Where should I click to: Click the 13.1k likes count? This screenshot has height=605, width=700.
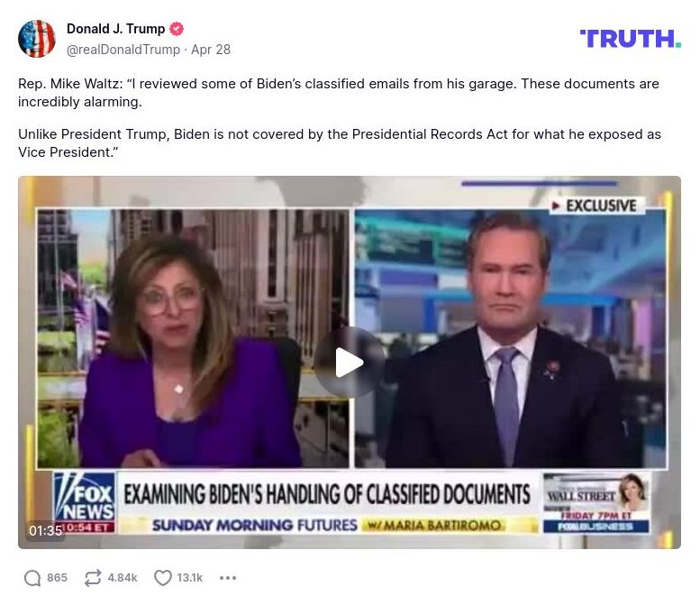[190, 578]
